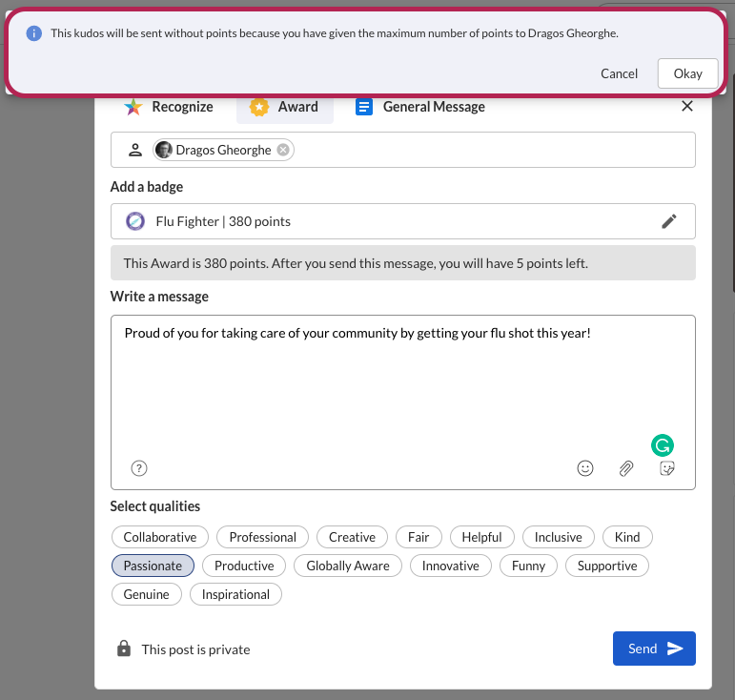Open the Grammarly icon in message box
This screenshot has width=735, height=700.
click(x=663, y=445)
